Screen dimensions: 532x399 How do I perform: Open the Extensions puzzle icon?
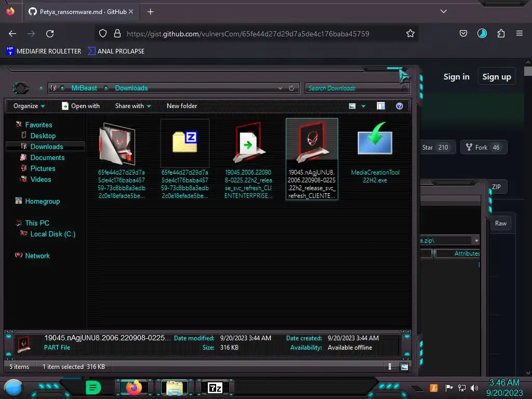[501, 34]
